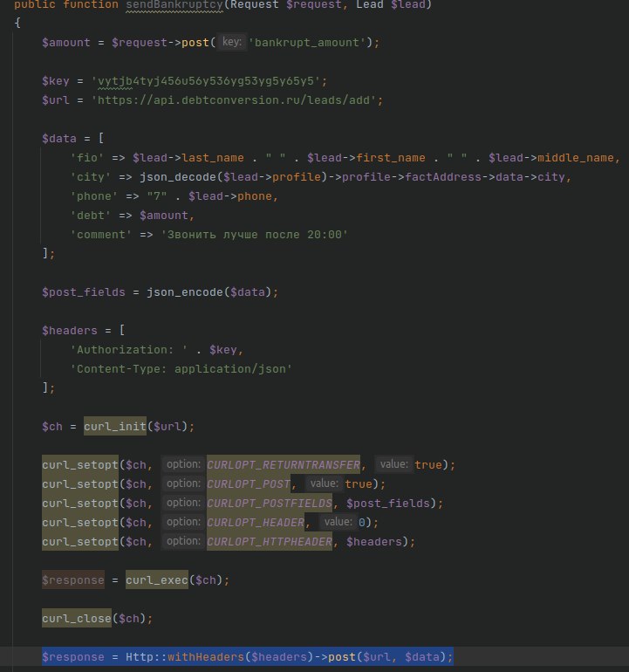The height and width of the screenshot is (672, 629).
Task: Click the 'value:' hint on CURLOPT_HEADER line
Action: coord(338,522)
